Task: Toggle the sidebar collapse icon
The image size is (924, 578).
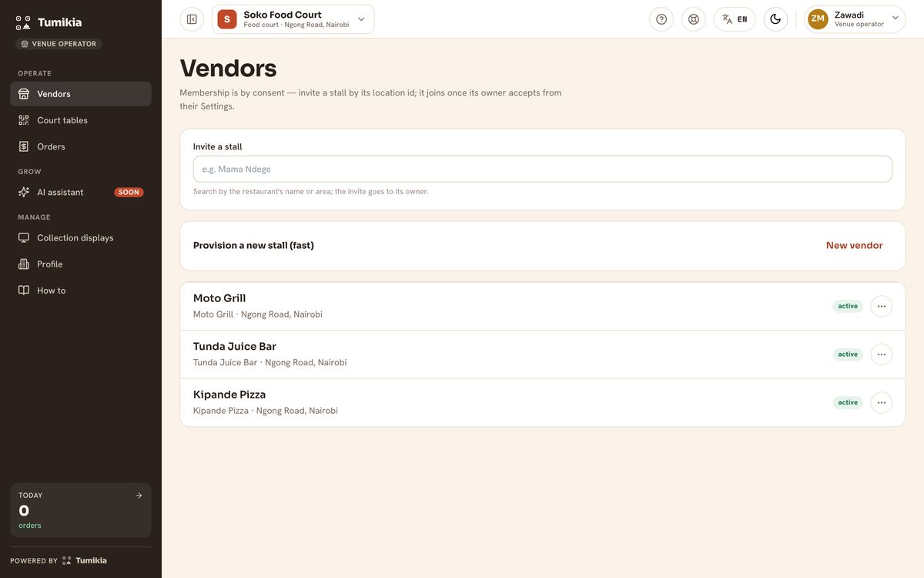Action: (x=192, y=19)
